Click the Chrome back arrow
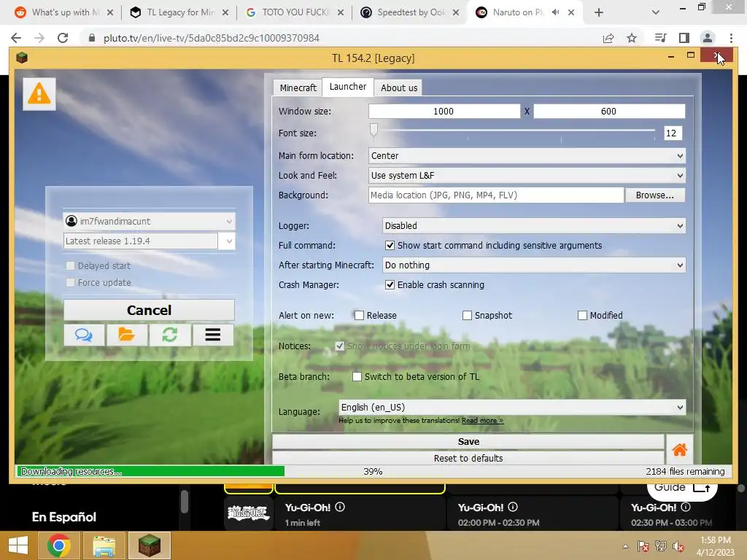The width and height of the screenshot is (747, 560). pos(16,38)
